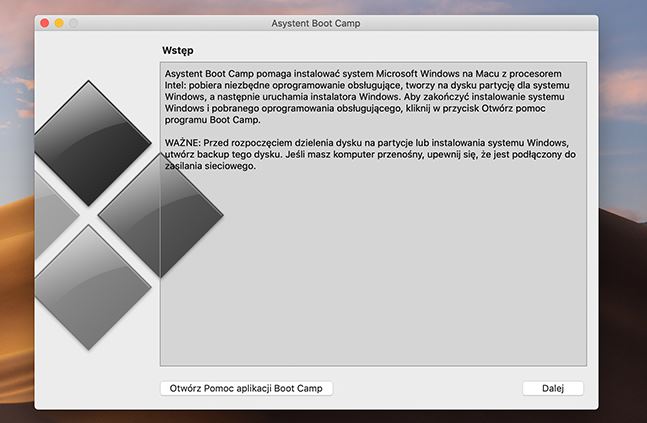Click the paragraph starting 'WAŻNE: Przed rozpoczęciem'
The width and height of the screenshot is (647, 423).
click(x=370, y=154)
